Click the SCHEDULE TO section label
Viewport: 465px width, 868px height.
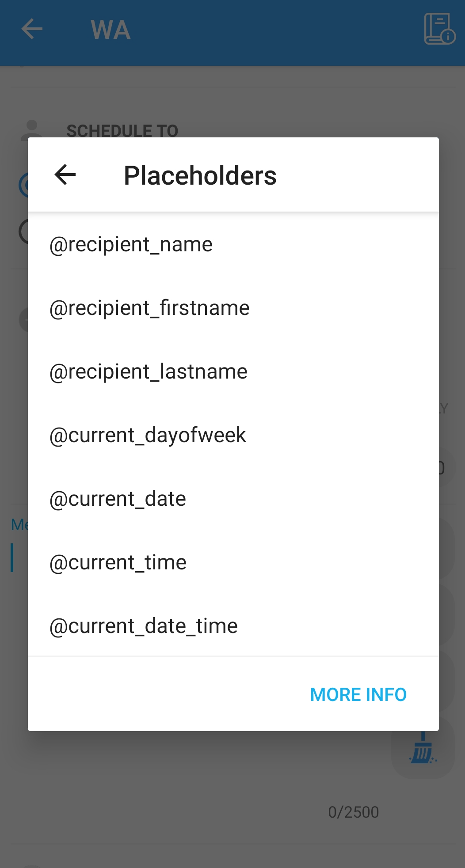tap(122, 131)
